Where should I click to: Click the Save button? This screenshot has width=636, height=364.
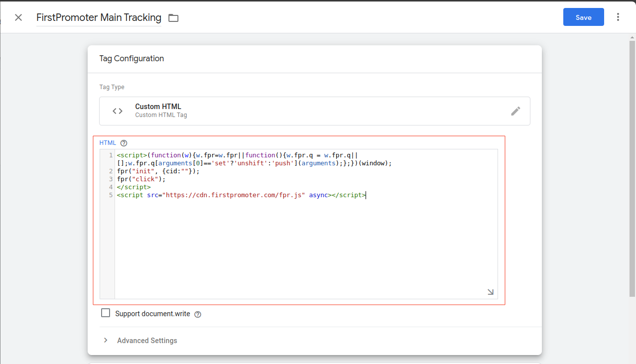click(583, 17)
